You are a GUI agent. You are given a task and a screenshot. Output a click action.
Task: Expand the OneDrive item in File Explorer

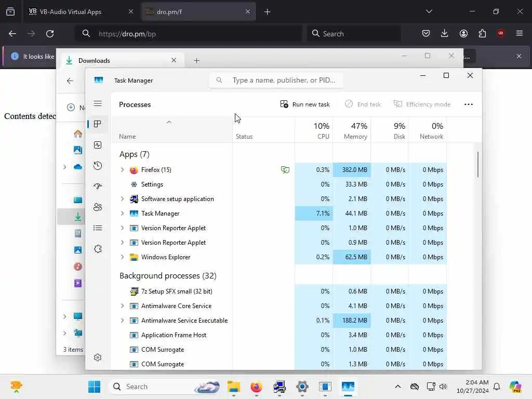(64, 167)
